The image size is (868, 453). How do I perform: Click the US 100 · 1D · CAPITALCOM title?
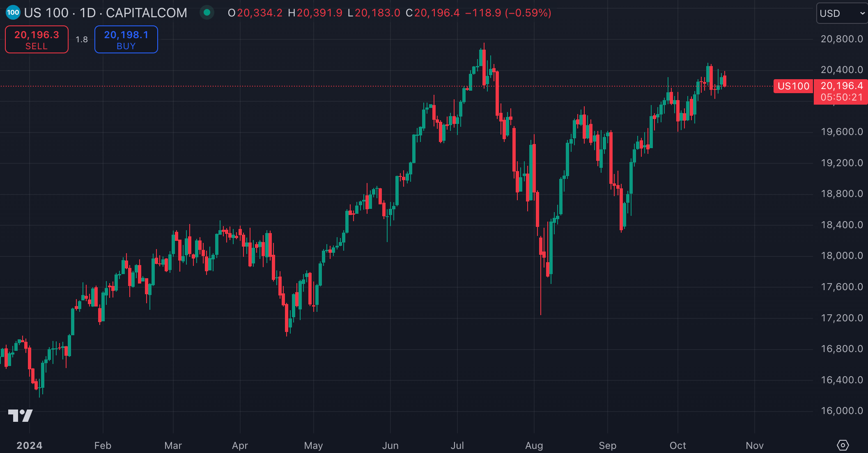pyautogui.click(x=106, y=13)
